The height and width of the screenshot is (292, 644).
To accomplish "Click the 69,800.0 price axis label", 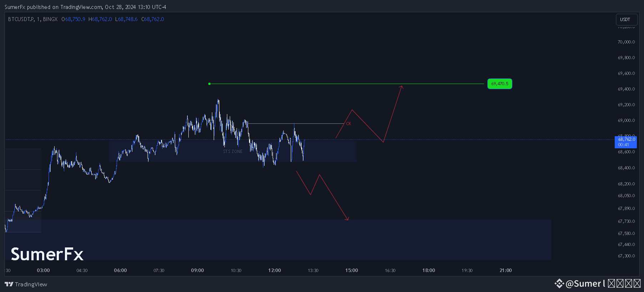I will 626,58.
